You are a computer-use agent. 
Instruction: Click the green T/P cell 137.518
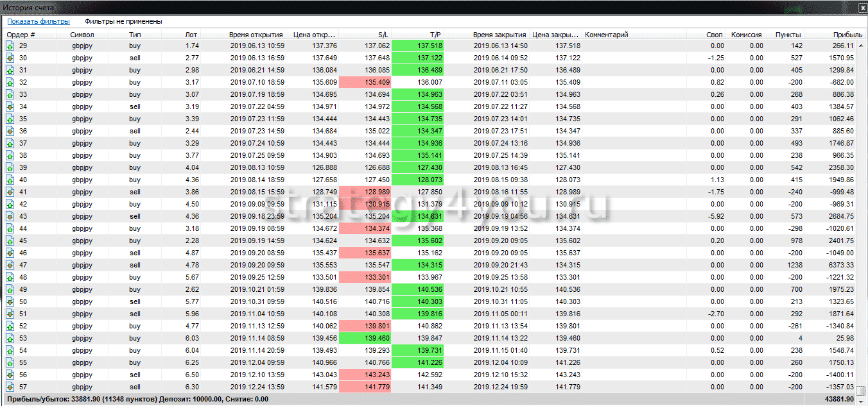(x=417, y=46)
